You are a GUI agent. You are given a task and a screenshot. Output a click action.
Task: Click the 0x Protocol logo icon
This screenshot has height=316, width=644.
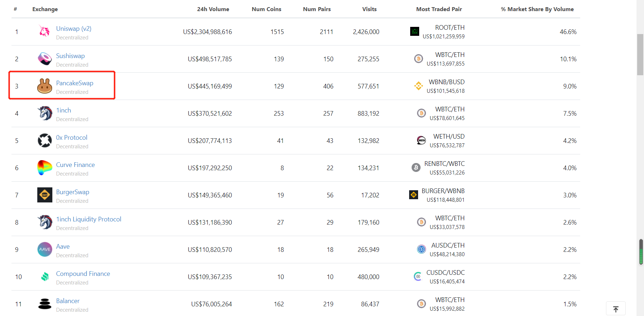(44, 140)
